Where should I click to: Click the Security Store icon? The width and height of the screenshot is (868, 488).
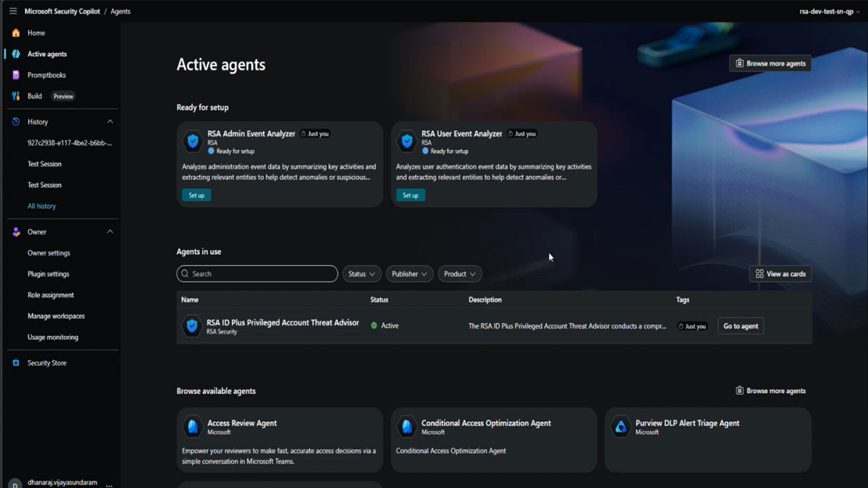pos(16,363)
